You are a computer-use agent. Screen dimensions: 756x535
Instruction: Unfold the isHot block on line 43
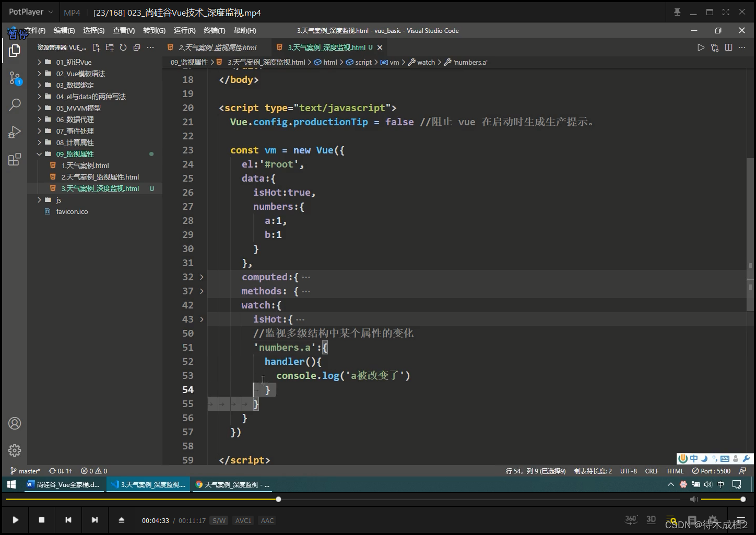[202, 319]
